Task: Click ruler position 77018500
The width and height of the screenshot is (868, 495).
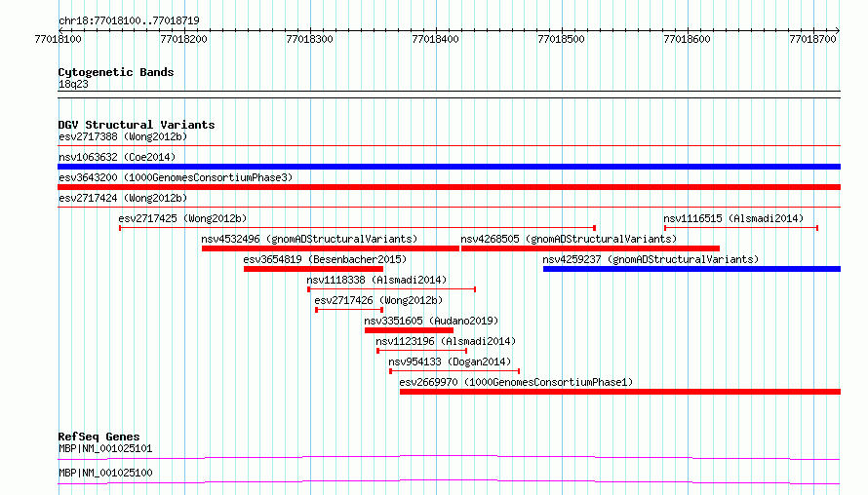Action: pyautogui.click(x=561, y=39)
